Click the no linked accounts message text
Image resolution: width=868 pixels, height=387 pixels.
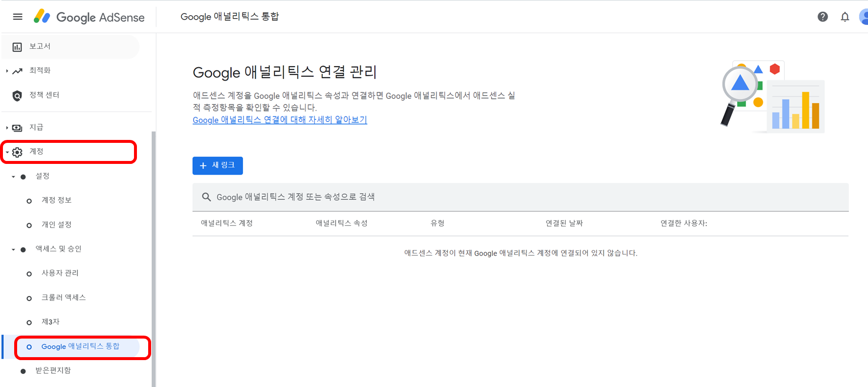pyautogui.click(x=521, y=253)
